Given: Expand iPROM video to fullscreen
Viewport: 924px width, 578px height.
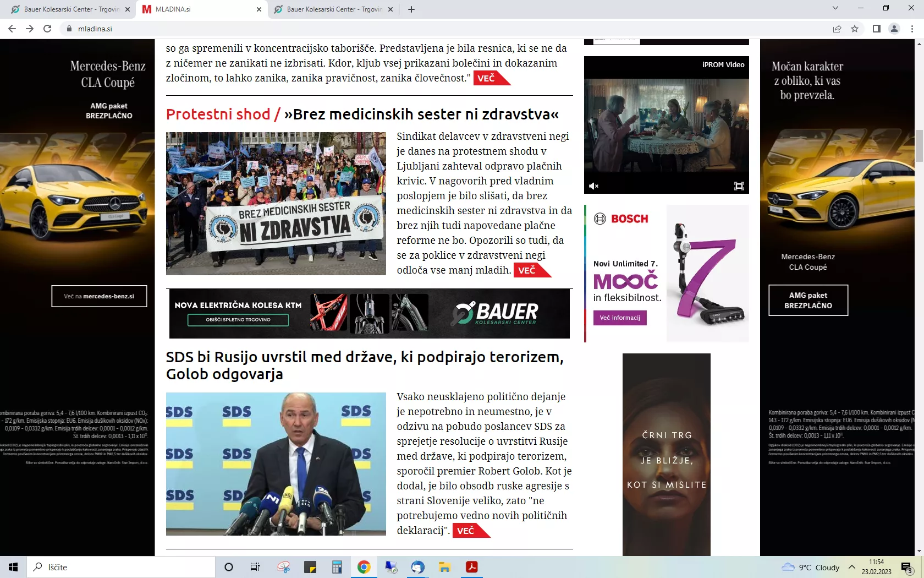Looking at the screenshot, I should point(739,186).
